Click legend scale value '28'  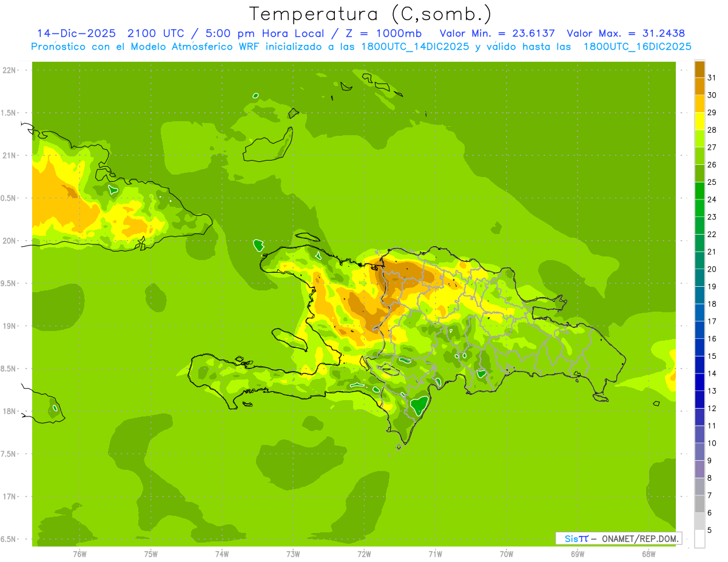[712, 130]
